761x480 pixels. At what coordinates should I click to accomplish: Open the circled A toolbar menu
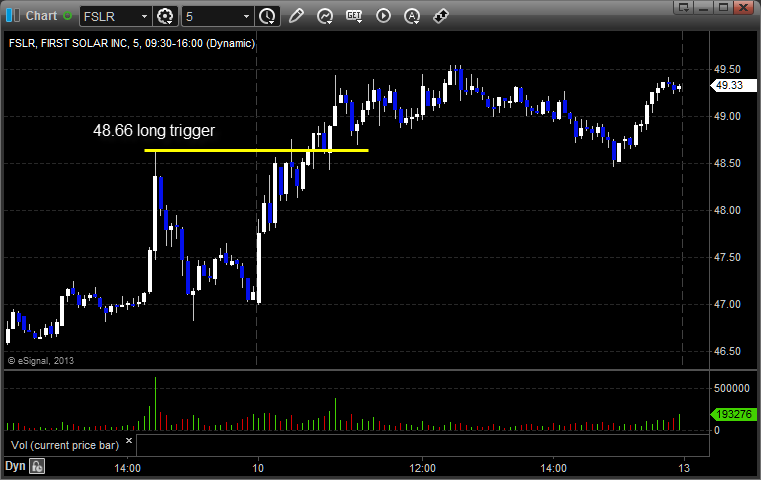tap(412, 16)
